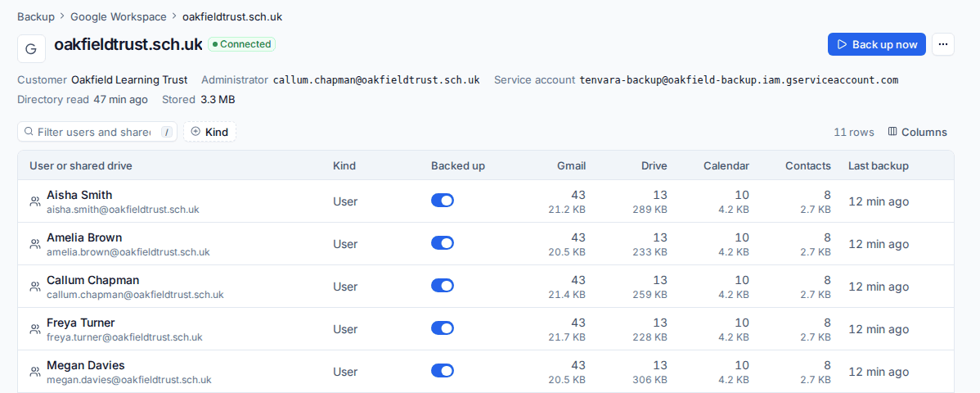Toggle backup off for Amelia Brown
The image size is (980, 393).
click(443, 243)
